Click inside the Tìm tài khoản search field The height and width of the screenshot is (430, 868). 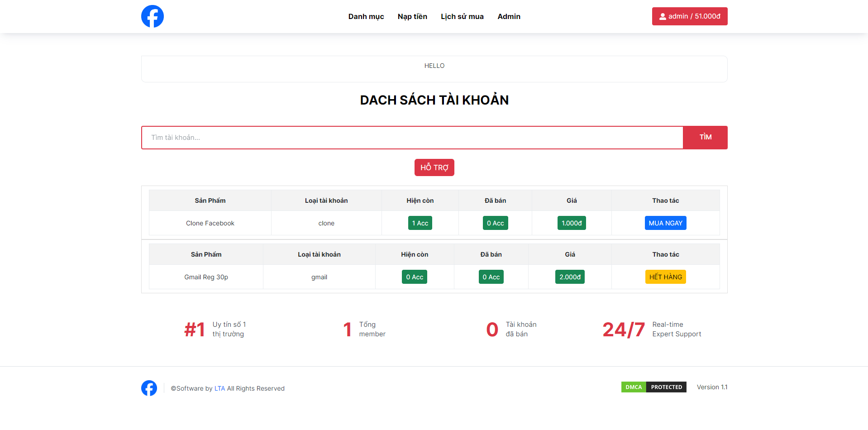click(407, 137)
